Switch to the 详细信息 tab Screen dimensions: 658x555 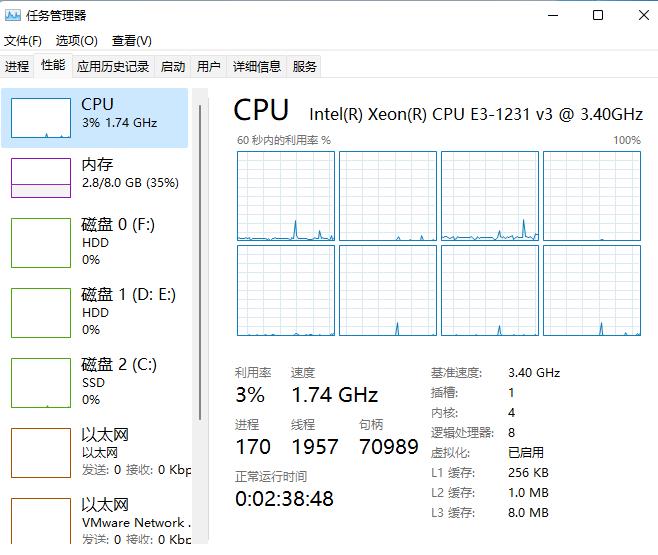pyautogui.click(x=257, y=67)
